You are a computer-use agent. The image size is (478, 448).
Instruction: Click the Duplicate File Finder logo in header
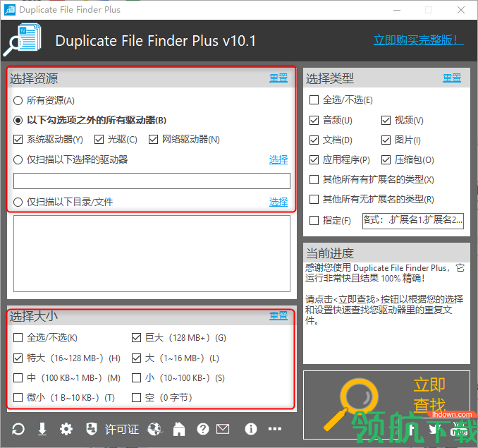click(x=23, y=40)
